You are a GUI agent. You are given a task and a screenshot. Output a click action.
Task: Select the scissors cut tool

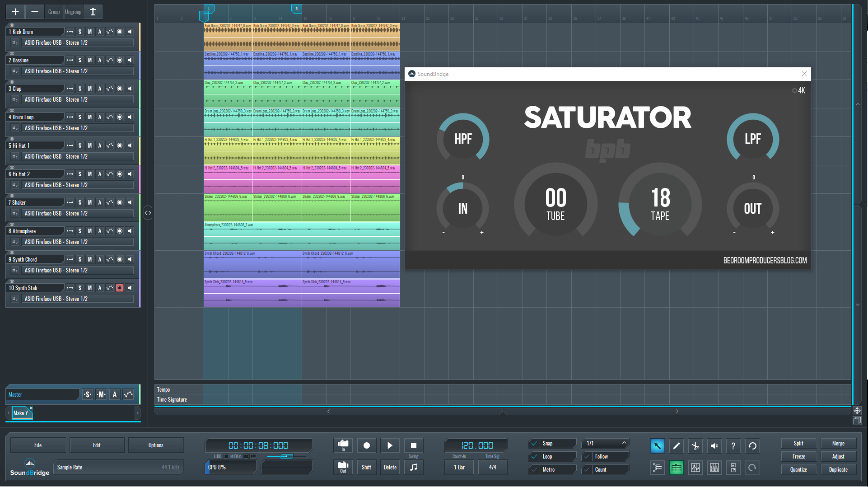click(695, 446)
